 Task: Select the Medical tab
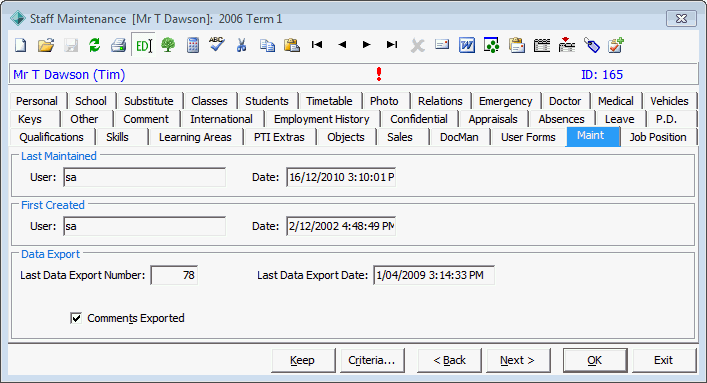click(x=616, y=101)
